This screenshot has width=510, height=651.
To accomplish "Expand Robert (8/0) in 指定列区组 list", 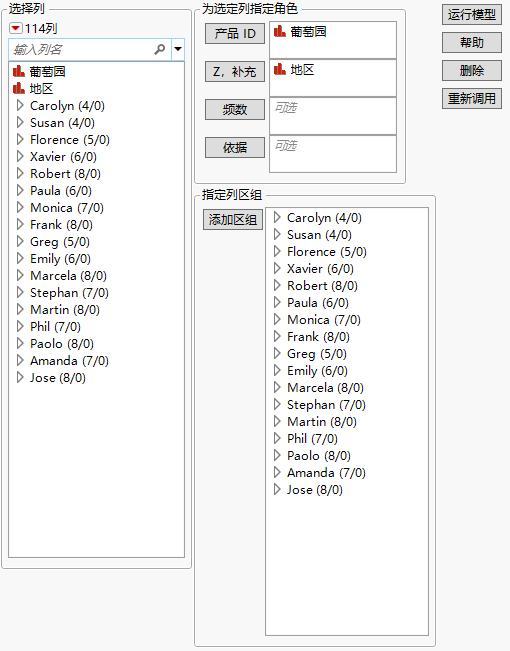I will tap(277, 286).
